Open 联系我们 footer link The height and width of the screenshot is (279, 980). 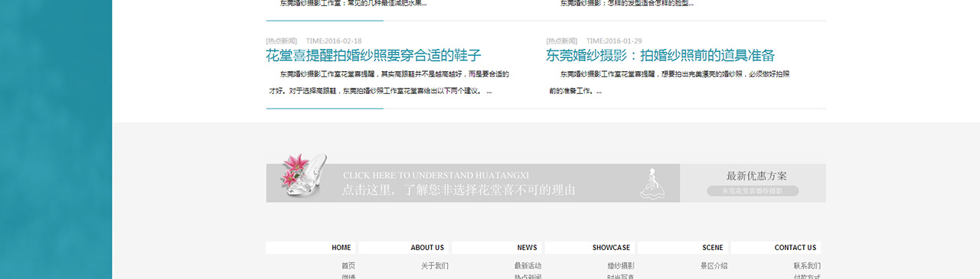807,266
